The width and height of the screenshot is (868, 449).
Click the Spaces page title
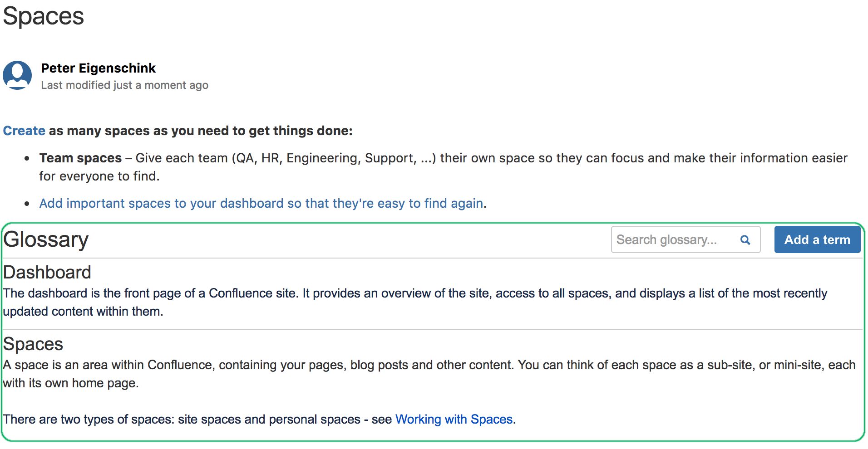tap(43, 17)
